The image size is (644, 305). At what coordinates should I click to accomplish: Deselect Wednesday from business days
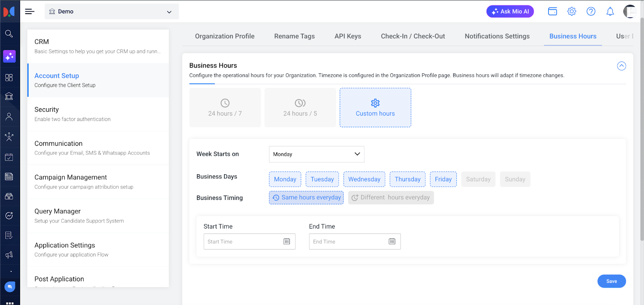point(364,179)
